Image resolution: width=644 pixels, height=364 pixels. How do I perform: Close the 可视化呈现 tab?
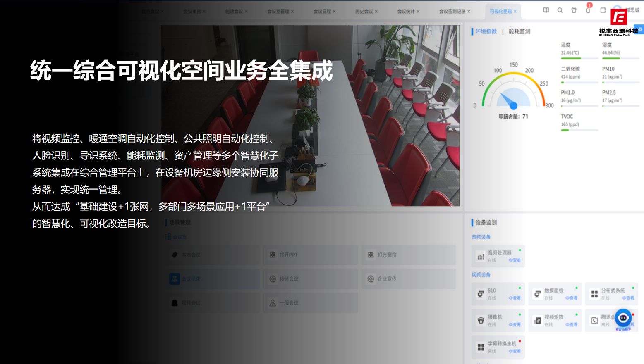click(515, 12)
